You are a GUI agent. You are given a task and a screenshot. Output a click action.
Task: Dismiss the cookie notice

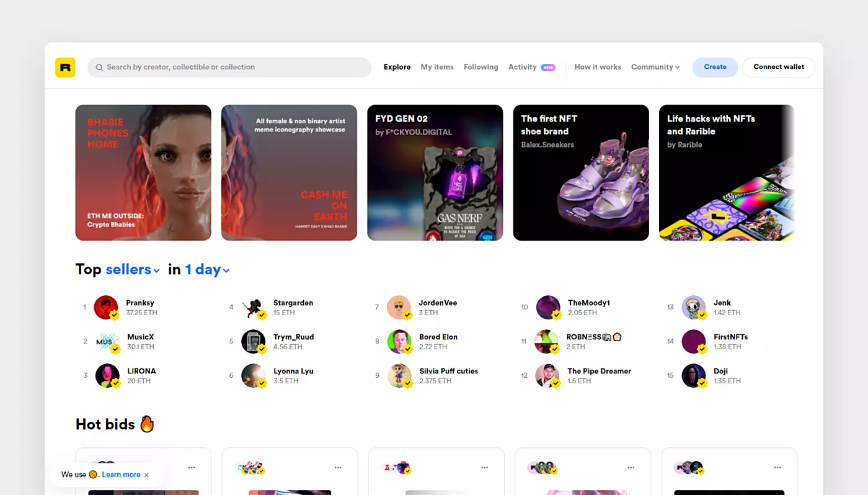pos(146,475)
